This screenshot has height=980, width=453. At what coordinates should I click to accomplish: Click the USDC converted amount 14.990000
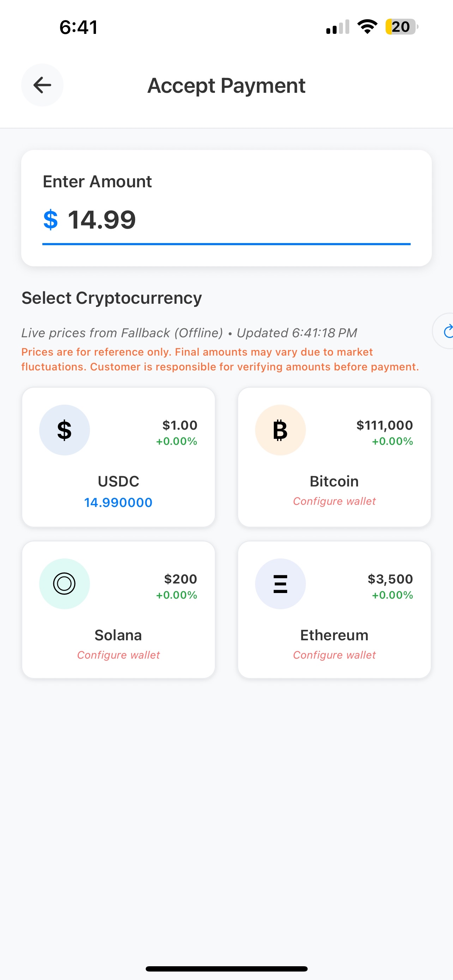tap(118, 502)
